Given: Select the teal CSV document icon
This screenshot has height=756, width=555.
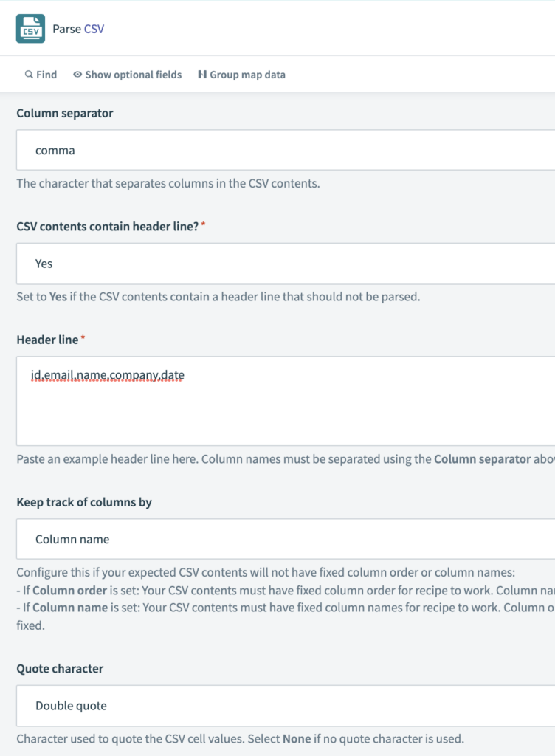Looking at the screenshot, I should pos(30,29).
